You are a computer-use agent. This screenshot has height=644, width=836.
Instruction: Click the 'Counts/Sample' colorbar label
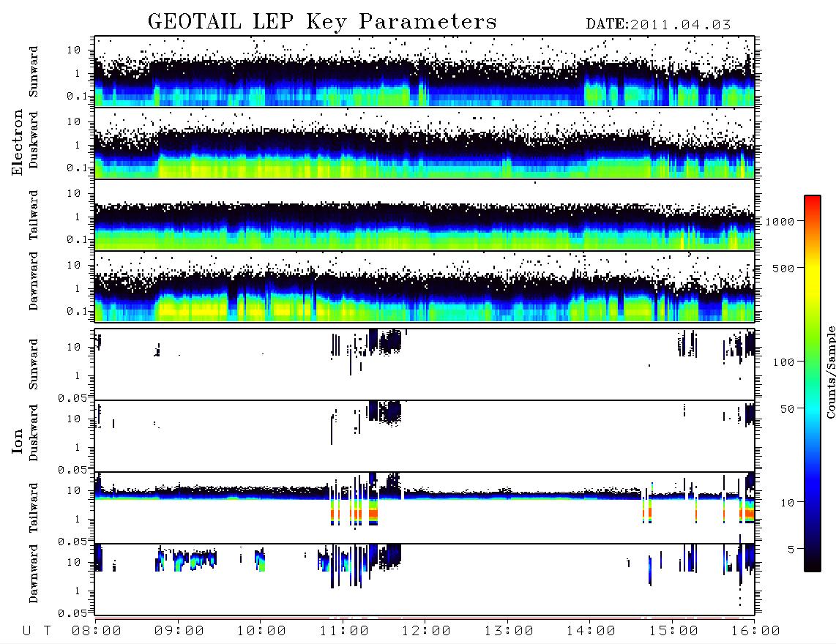point(830,372)
